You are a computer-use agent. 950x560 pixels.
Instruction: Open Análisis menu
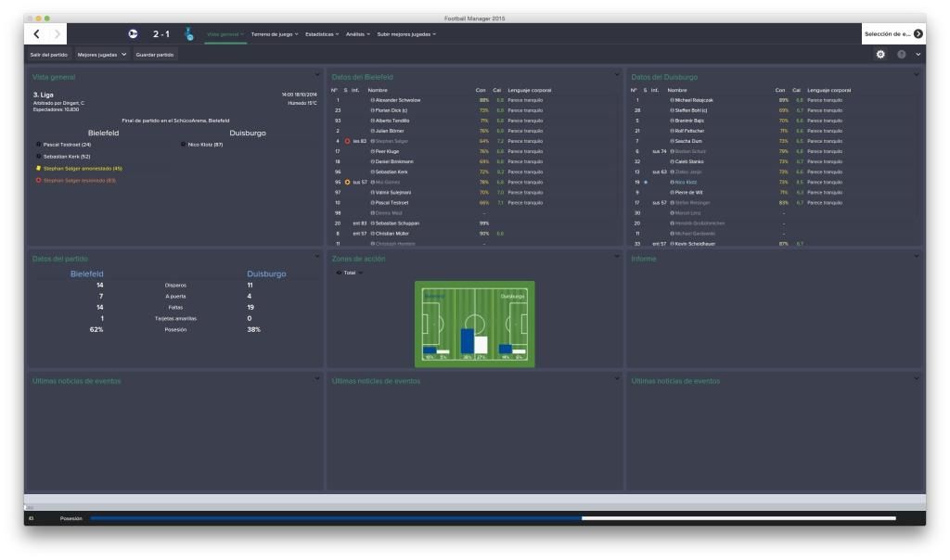point(357,34)
